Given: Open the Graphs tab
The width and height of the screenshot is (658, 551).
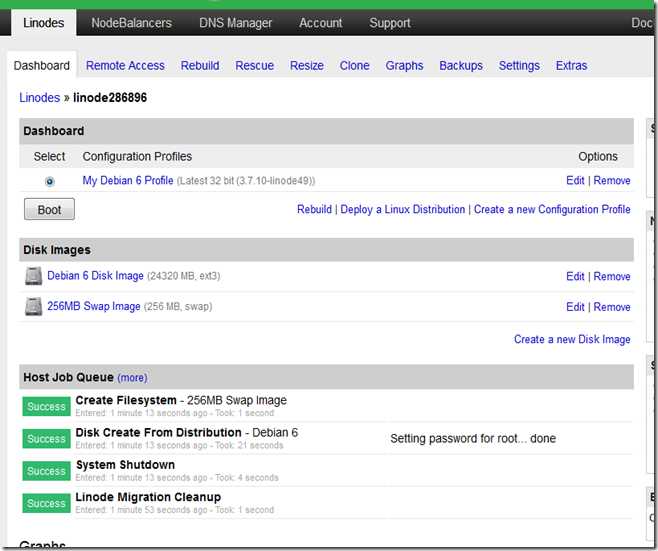Looking at the screenshot, I should pos(404,65).
